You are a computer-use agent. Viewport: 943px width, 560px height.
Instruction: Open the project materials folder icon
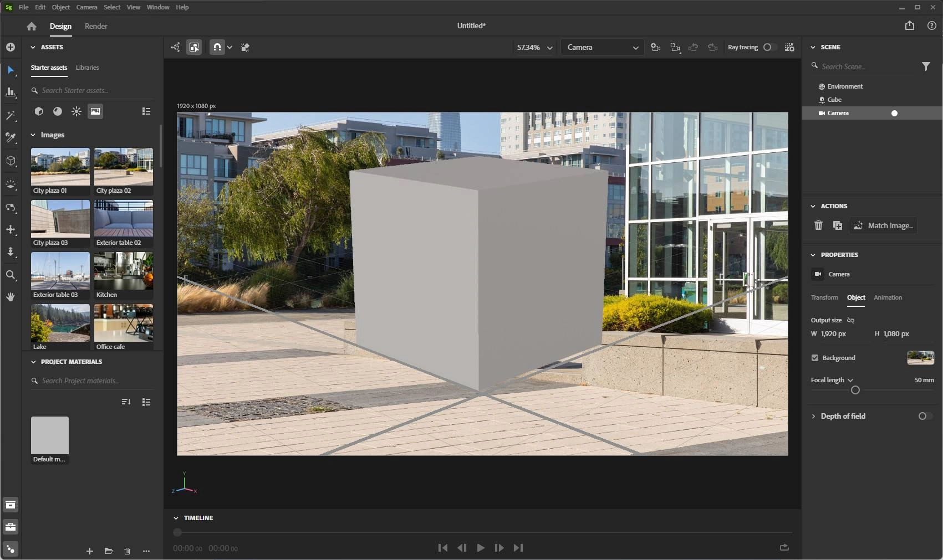pyautogui.click(x=109, y=551)
